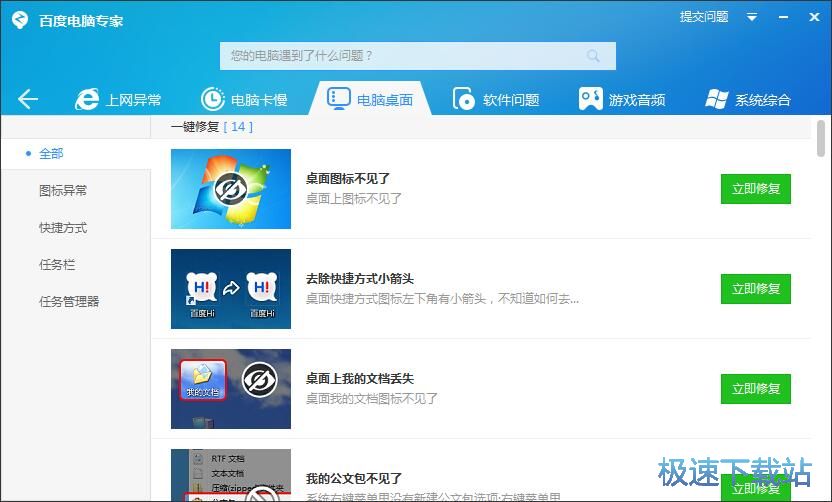Go back using the left arrow icon
Screen dimensions: 832x502
pos(28,99)
